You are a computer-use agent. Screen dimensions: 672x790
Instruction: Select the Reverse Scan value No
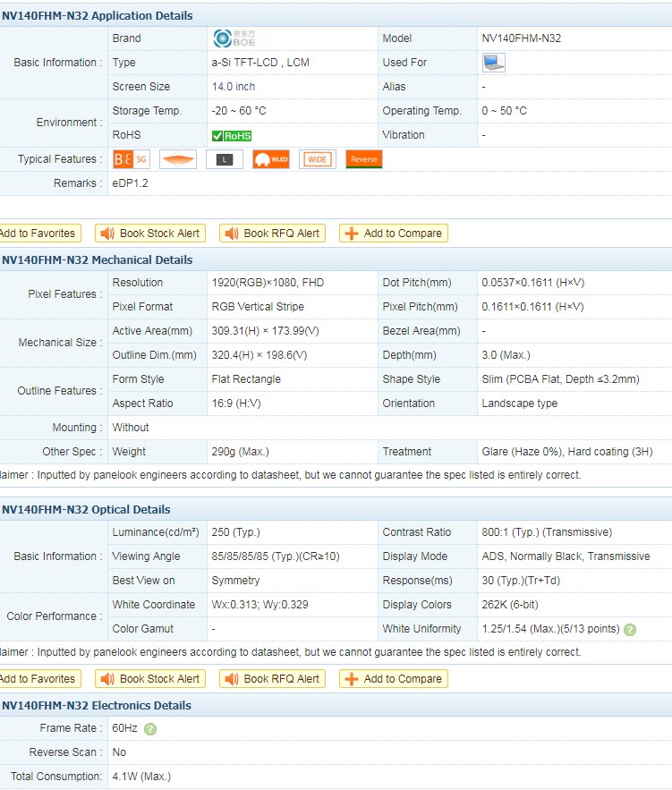coord(119,752)
